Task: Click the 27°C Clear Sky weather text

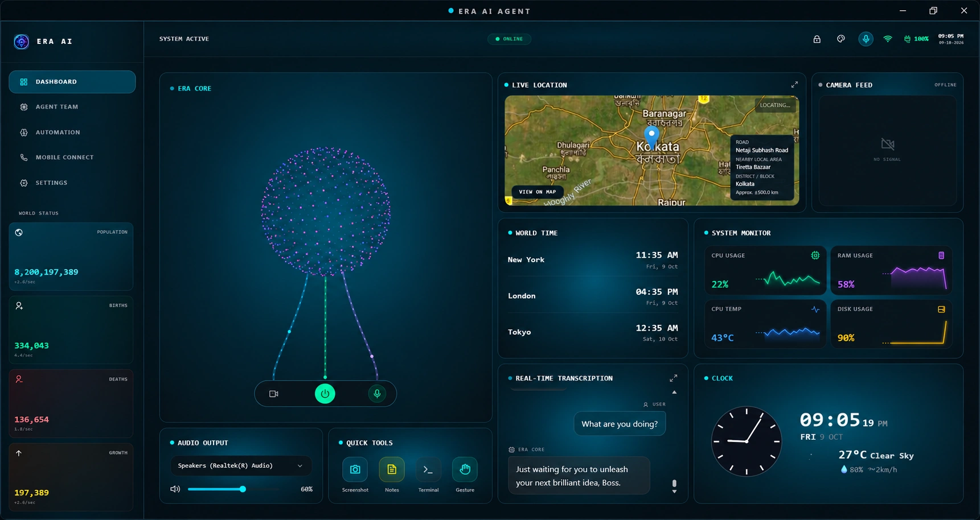Action: click(x=876, y=455)
